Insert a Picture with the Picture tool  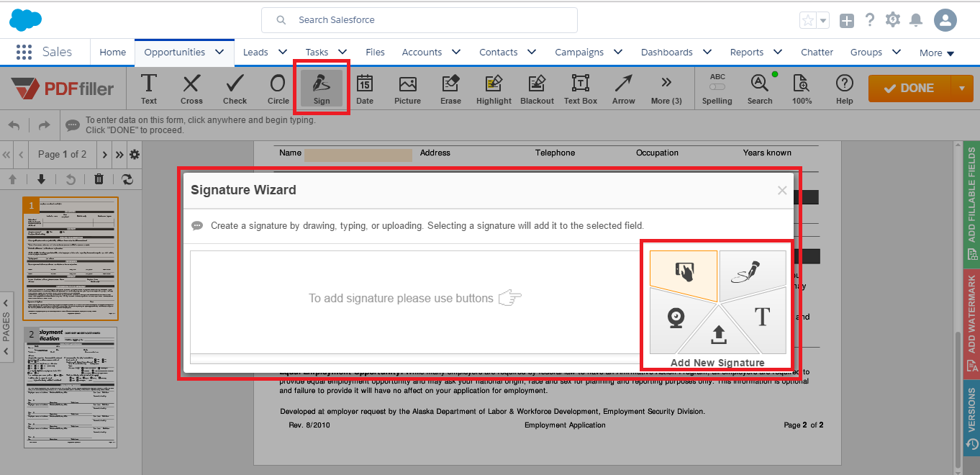407,89
